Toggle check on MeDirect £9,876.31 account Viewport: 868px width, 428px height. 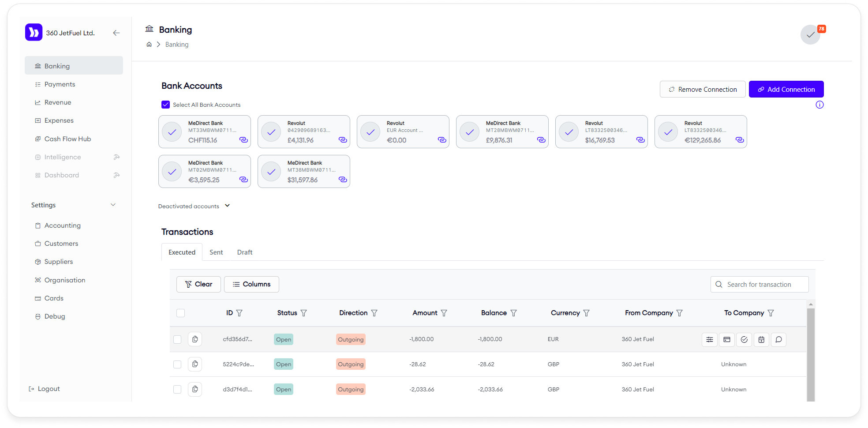click(x=470, y=132)
